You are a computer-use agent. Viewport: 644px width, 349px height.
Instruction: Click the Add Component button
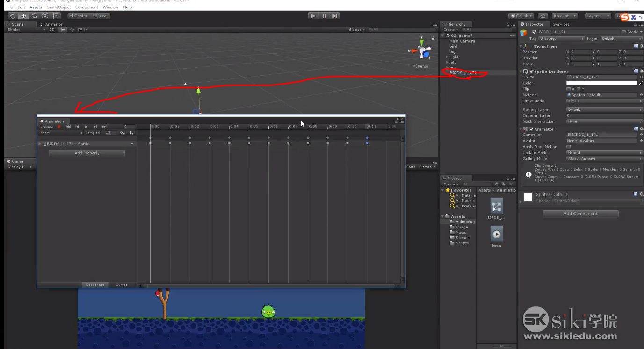click(x=580, y=214)
